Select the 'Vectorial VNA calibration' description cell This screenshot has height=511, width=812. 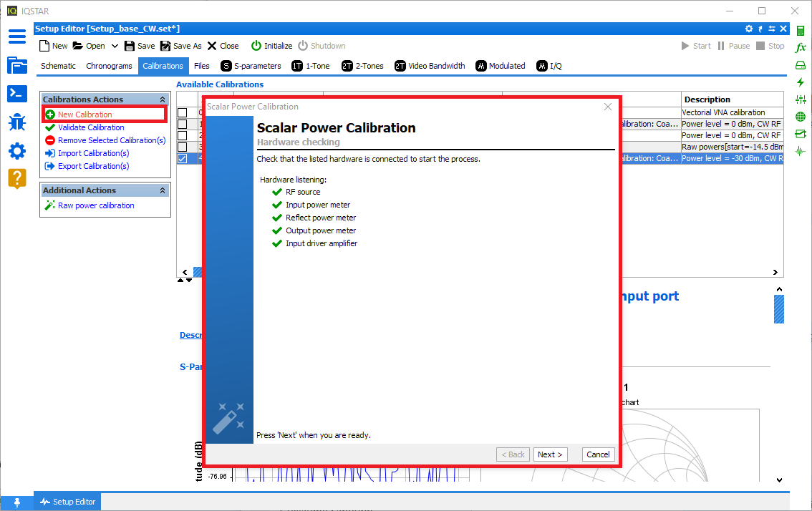[x=733, y=112]
